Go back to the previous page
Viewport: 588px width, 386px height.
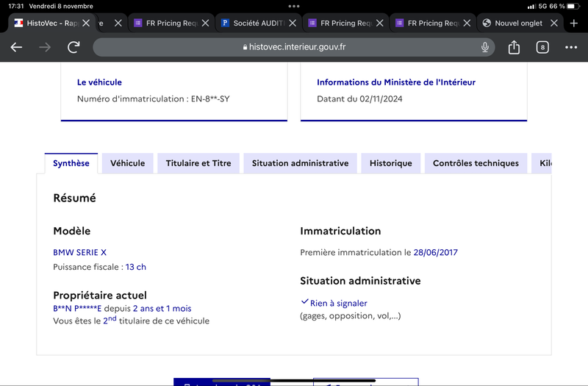pos(16,47)
